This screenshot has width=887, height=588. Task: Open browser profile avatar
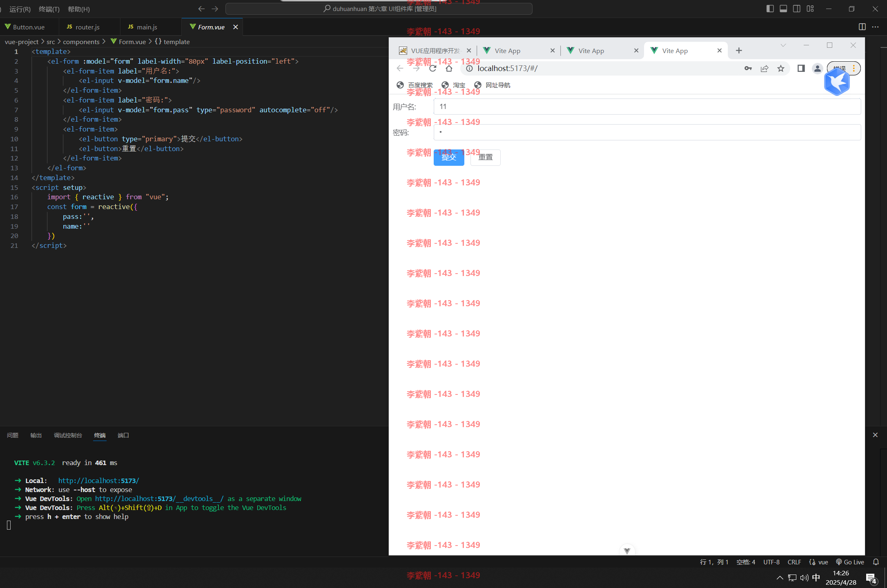coord(818,68)
